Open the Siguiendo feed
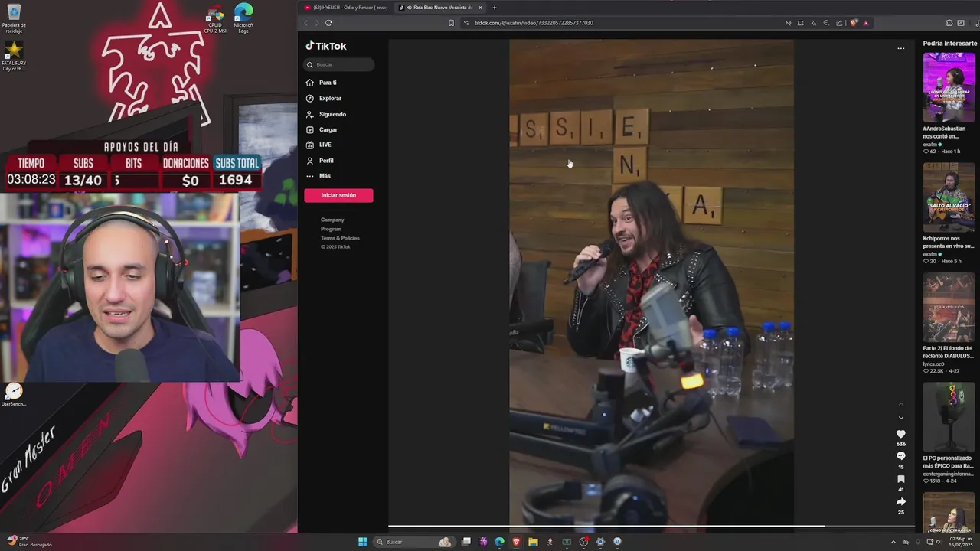The width and height of the screenshot is (980, 551). pyautogui.click(x=326, y=114)
